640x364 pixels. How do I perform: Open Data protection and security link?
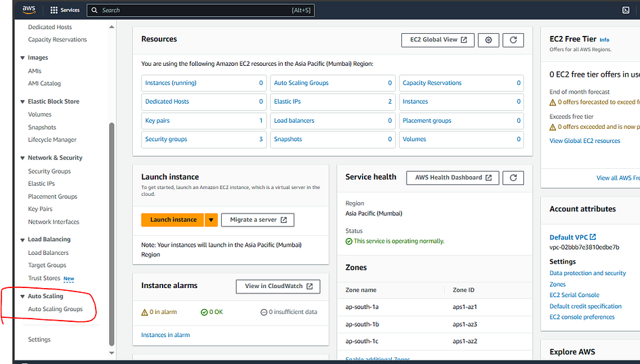coord(587,273)
